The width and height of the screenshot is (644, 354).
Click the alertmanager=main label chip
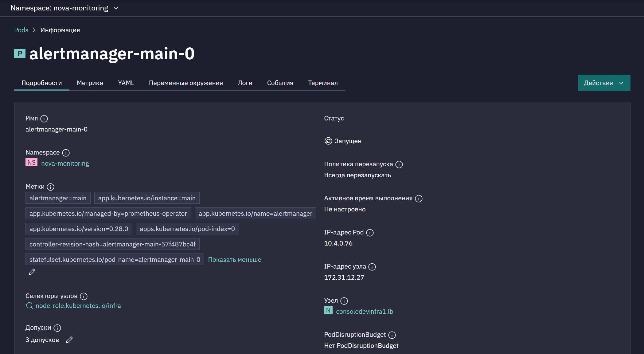[58, 198]
